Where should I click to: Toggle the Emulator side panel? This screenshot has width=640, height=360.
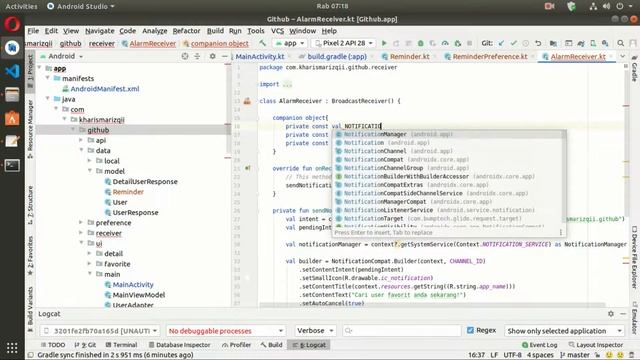click(x=635, y=317)
